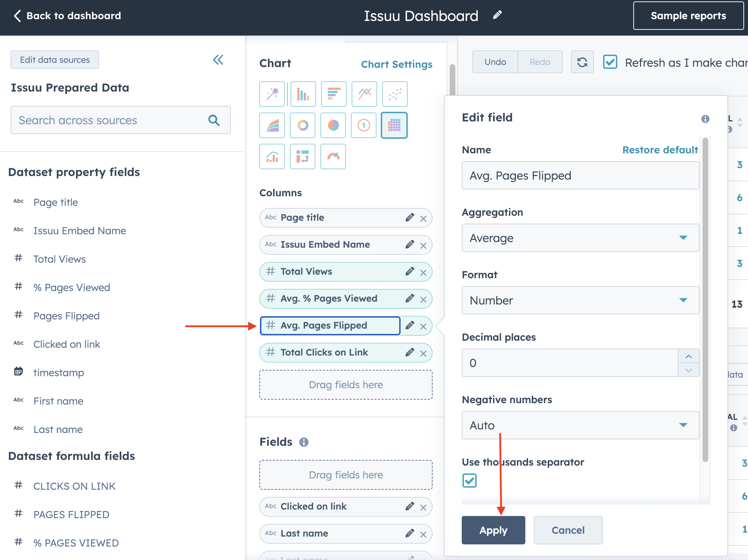Remove Avg. Pages Flipped column
This screenshot has height=560, width=748.
point(423,326)
